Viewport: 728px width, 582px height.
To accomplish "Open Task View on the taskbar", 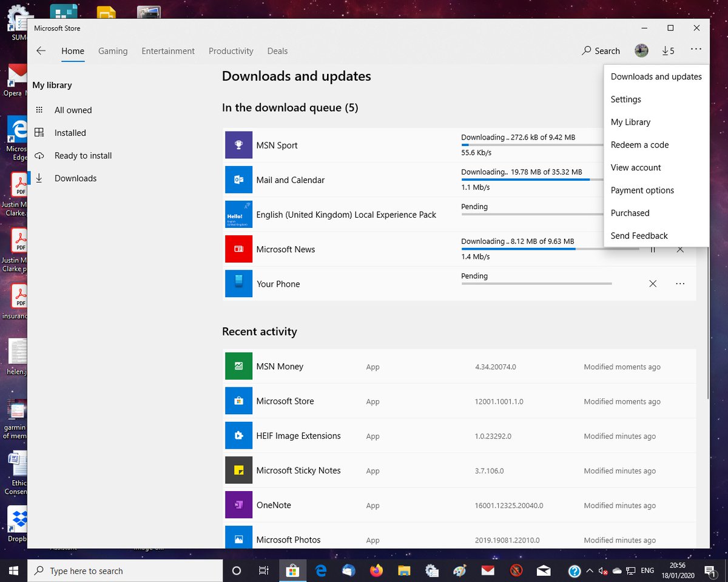I will [263, 570].
